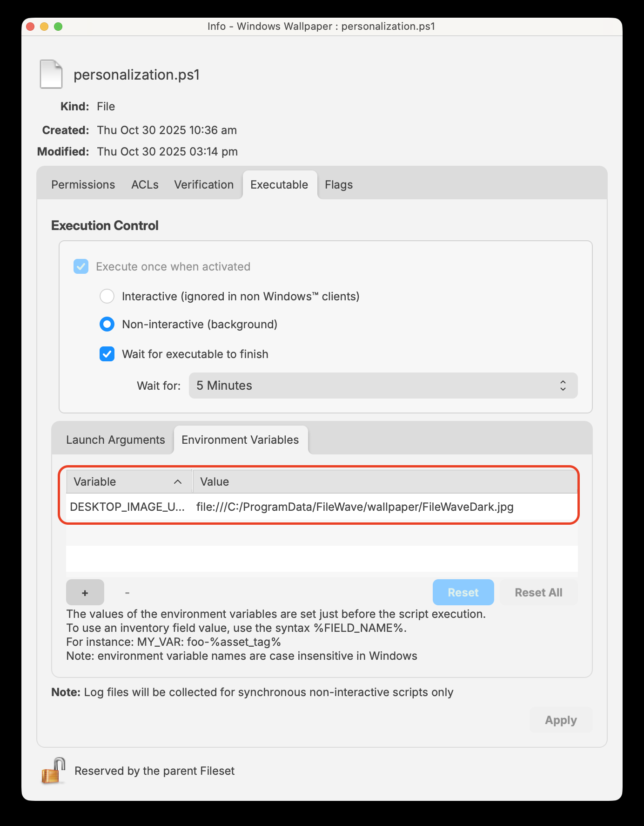Select the DESKTOP_IMAGE_U... variable row
The height and width of the screenshot is (826, 644).
[x=127, y=507]
